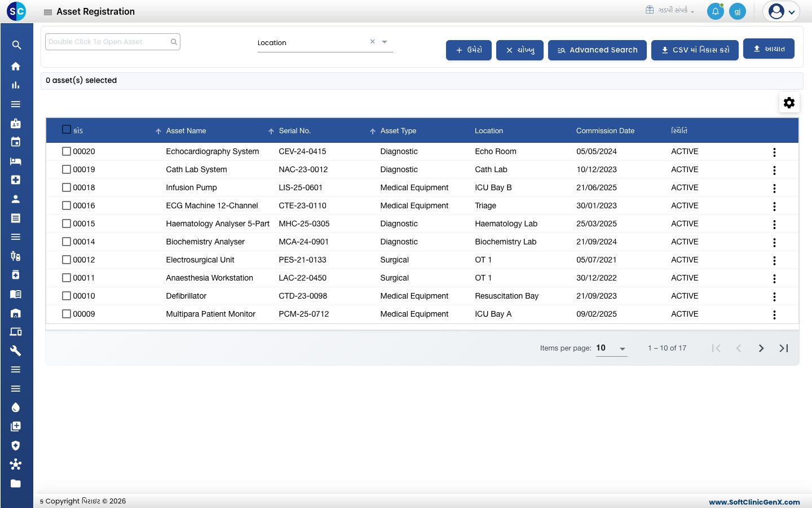Open the folder icon in sidebar

point(16,483)
